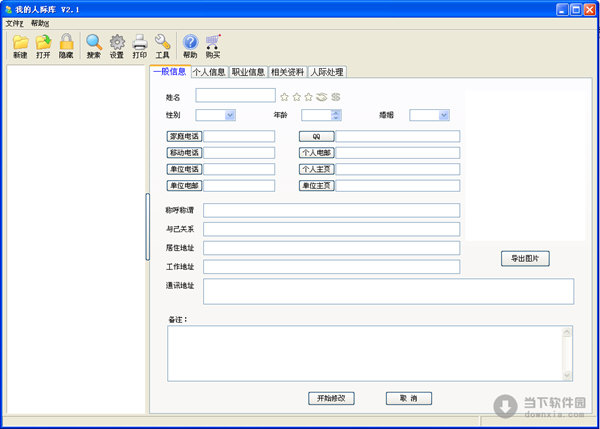Click the 开始修改 button

331,398
